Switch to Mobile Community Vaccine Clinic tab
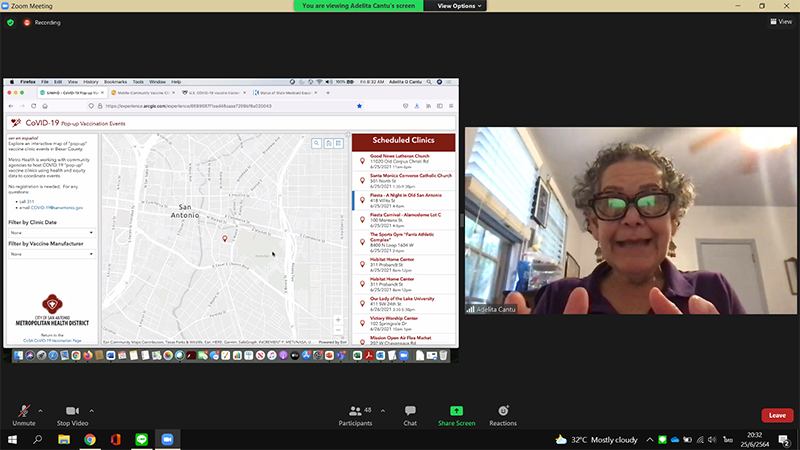The image size is (800, 450). (142, 93)
